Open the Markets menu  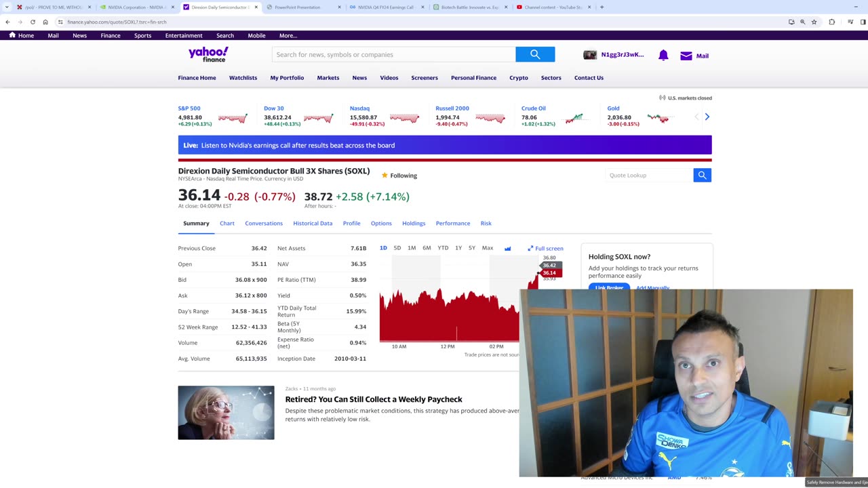click(x=328, y=77)
